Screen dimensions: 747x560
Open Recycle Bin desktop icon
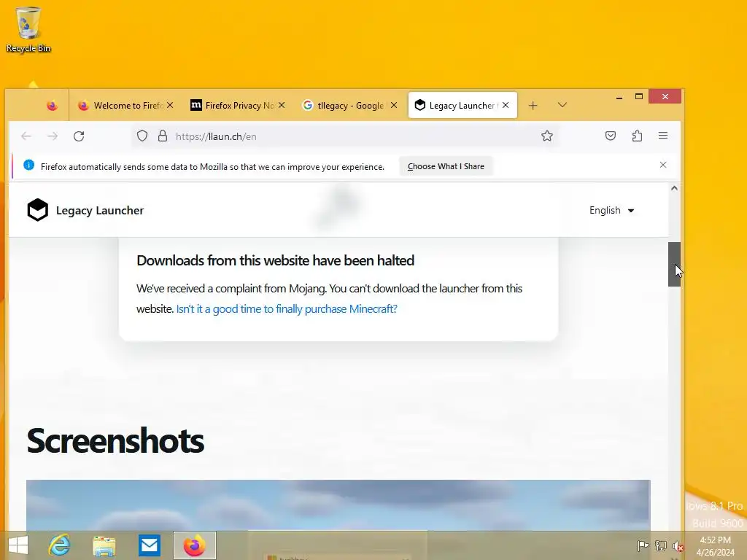tap(28, 29)
